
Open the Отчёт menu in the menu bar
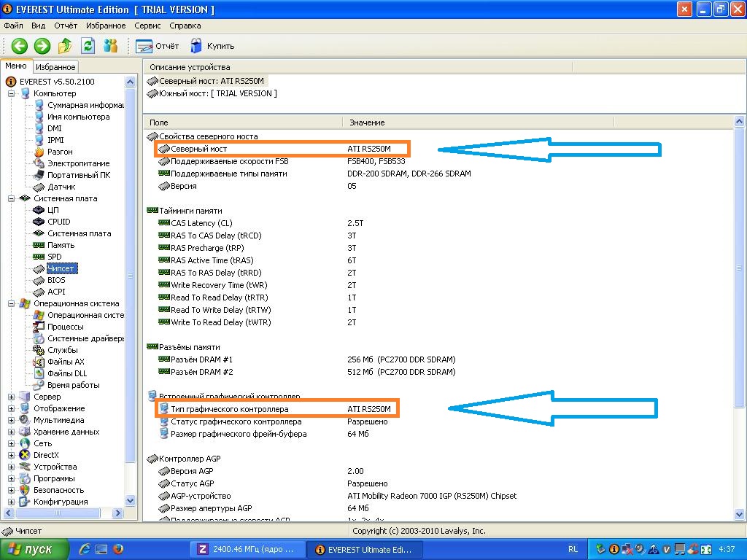click(x=65, y=26)
